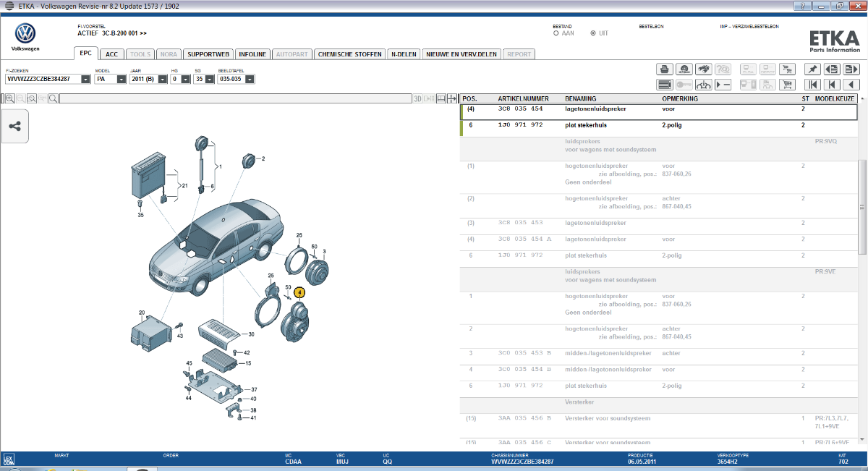Select the row for part 1J0 971 972 plat stekerhuis
The image size is (868, 471).
coord(658,125)
